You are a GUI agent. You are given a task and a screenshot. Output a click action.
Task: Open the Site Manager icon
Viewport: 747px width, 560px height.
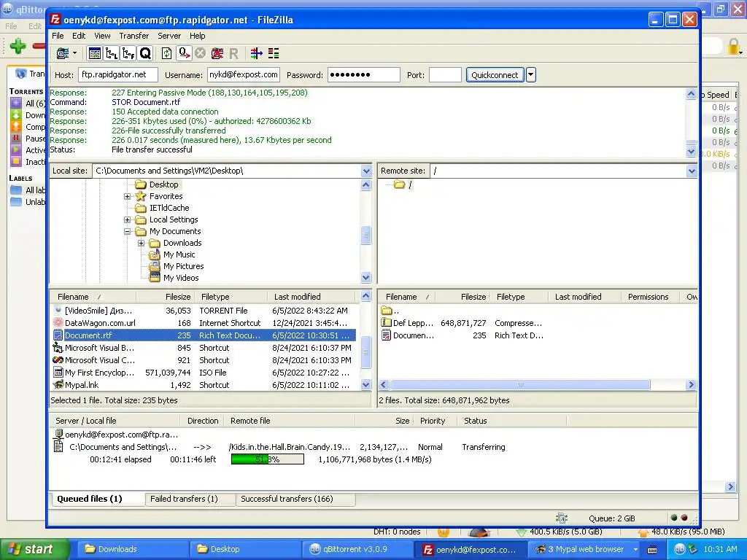(63, 53)
